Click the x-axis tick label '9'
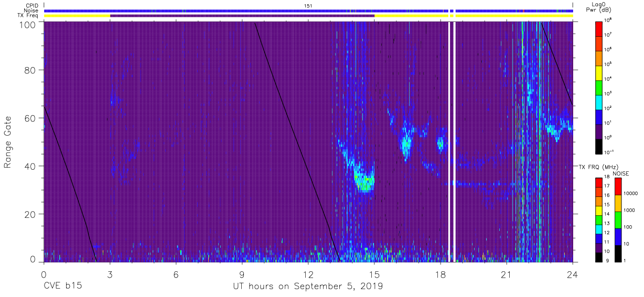The height and width of the screenshot is (297, 644). [x=242, y=274]
